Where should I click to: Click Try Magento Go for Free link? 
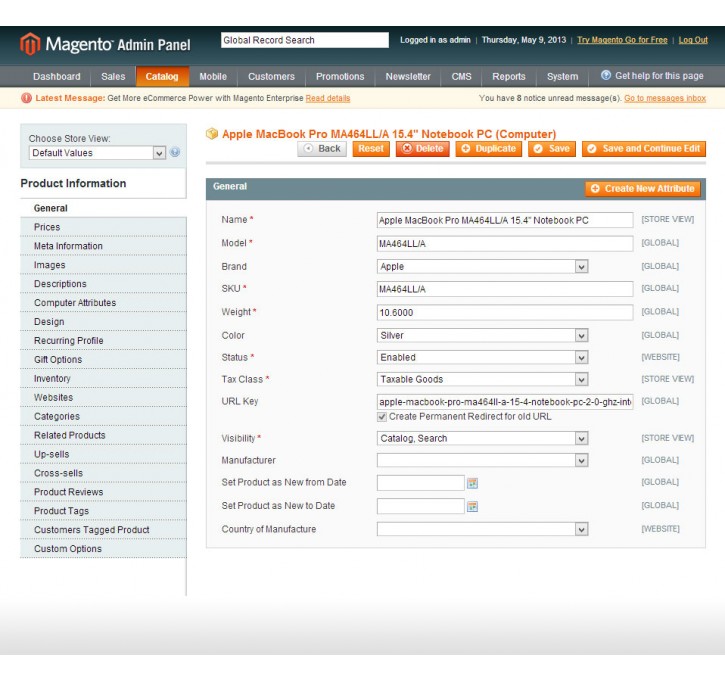[622, 40]
